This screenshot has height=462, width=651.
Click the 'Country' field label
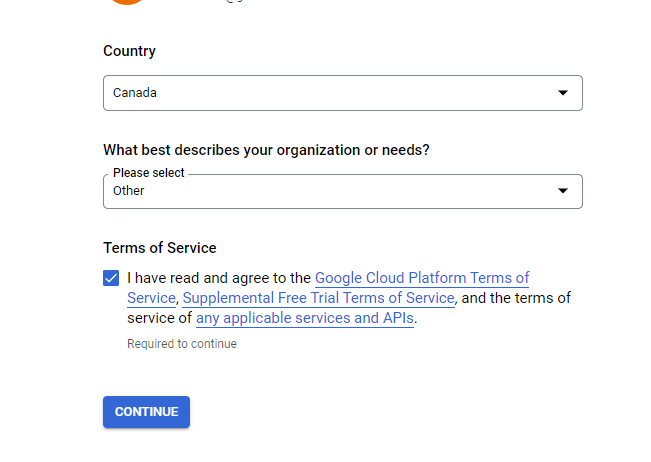point(129,51)
